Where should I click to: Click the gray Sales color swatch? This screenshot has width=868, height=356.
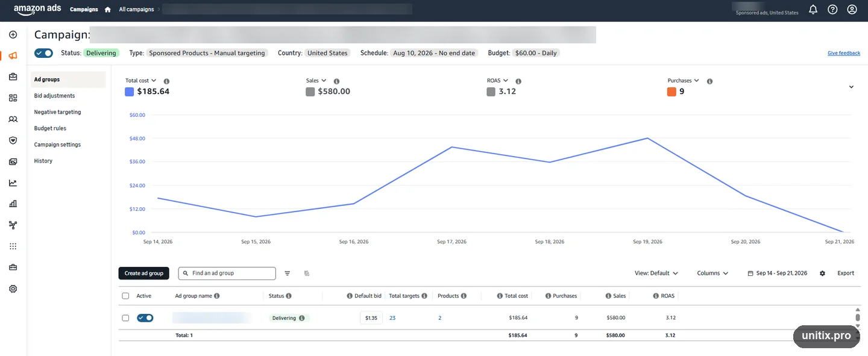coord(310,92)
